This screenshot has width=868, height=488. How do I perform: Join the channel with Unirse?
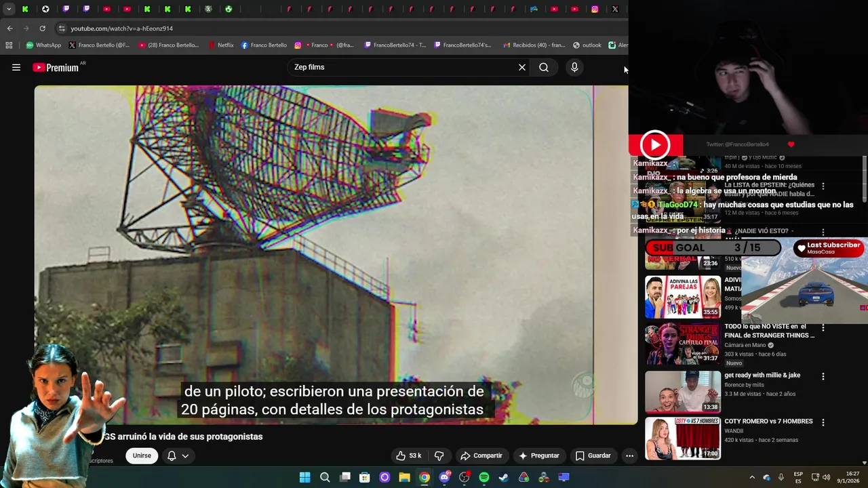coord(142,455)
